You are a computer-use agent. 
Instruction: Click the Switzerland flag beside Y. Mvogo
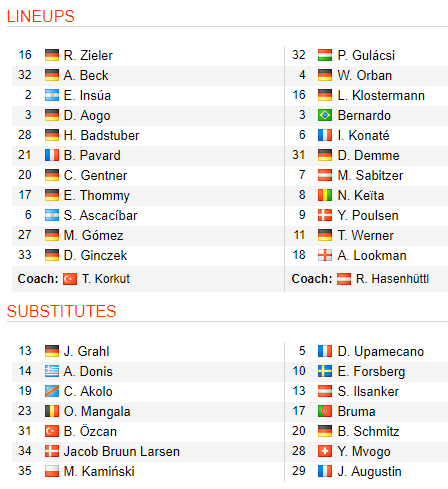(x=325, y=451)
